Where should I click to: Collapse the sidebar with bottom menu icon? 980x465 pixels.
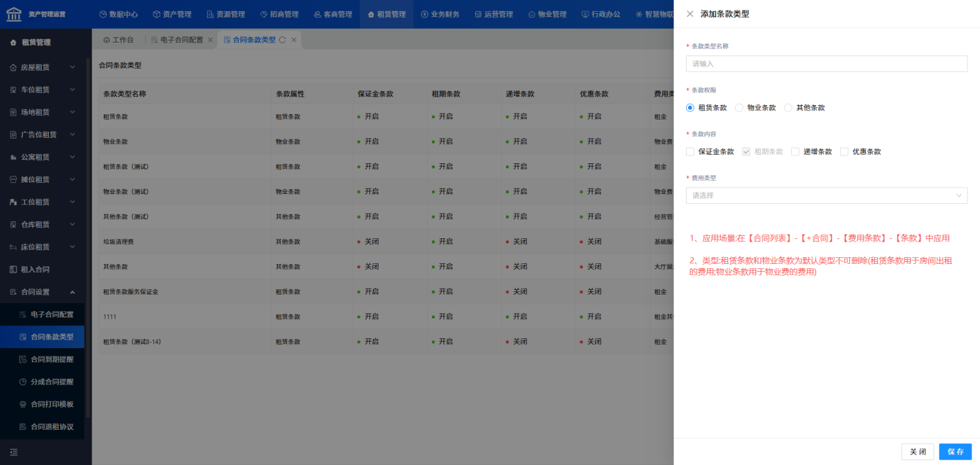pyautogui.click(x=14, y=452)
